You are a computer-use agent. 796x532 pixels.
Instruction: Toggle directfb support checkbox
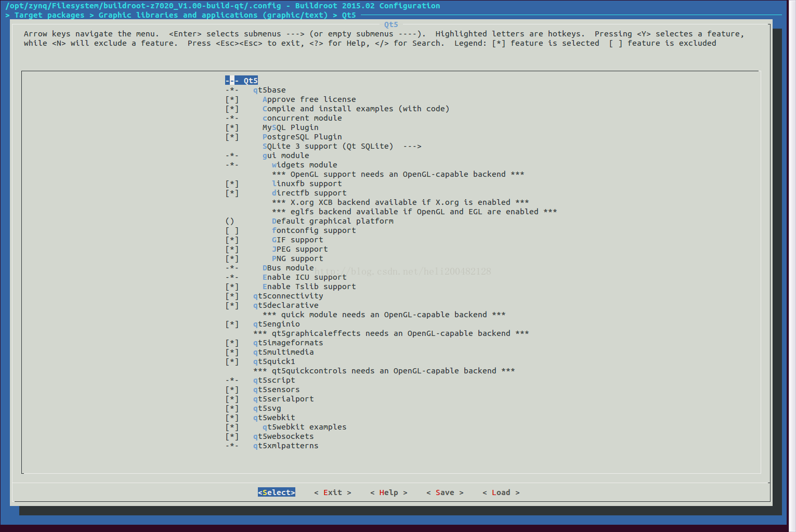(x=232, y=193)
